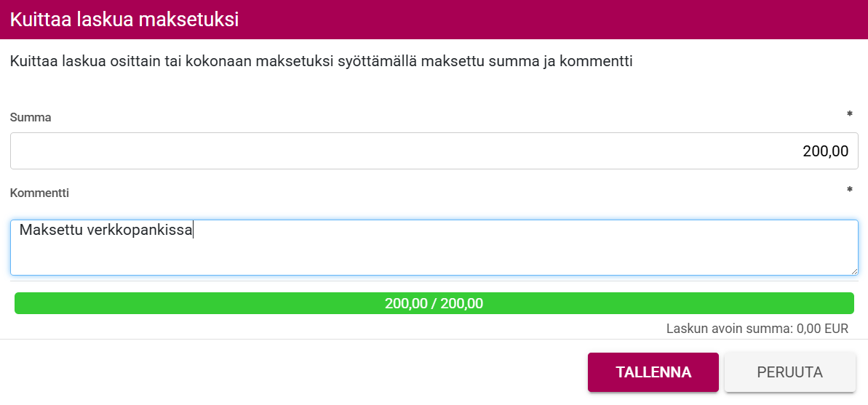Click the Summa amount input field
This screenshot has width=868, height=405.
[434, 151]
